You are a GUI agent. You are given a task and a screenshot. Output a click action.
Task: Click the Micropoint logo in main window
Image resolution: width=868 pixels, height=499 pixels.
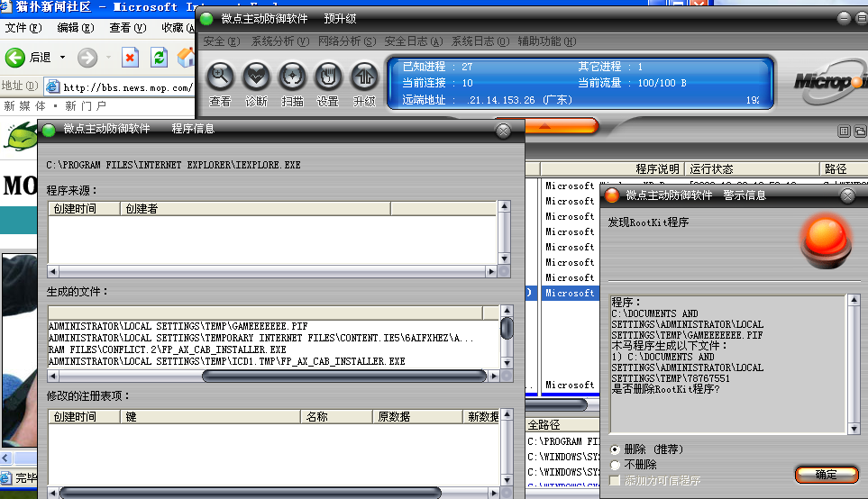pyautogui.click(x=830, y=83)
